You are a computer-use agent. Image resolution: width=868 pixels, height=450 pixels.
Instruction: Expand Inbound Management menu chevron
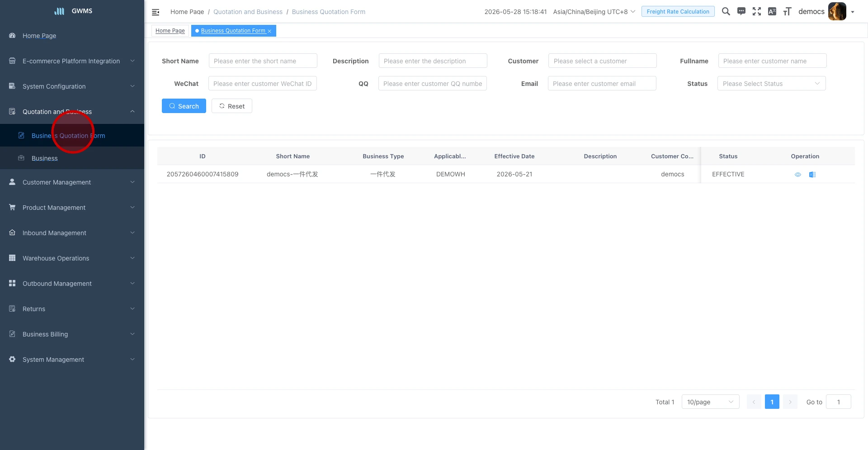tap(132, 232)
